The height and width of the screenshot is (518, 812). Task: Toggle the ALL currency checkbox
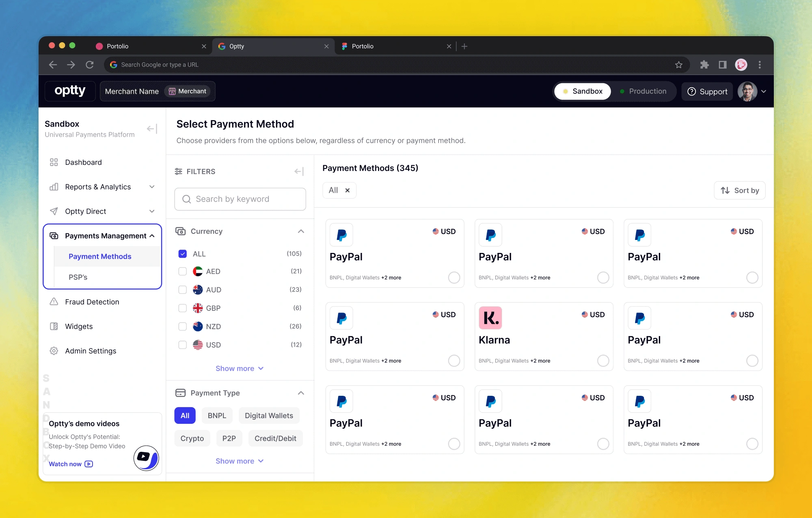click(x=182, y=253)
